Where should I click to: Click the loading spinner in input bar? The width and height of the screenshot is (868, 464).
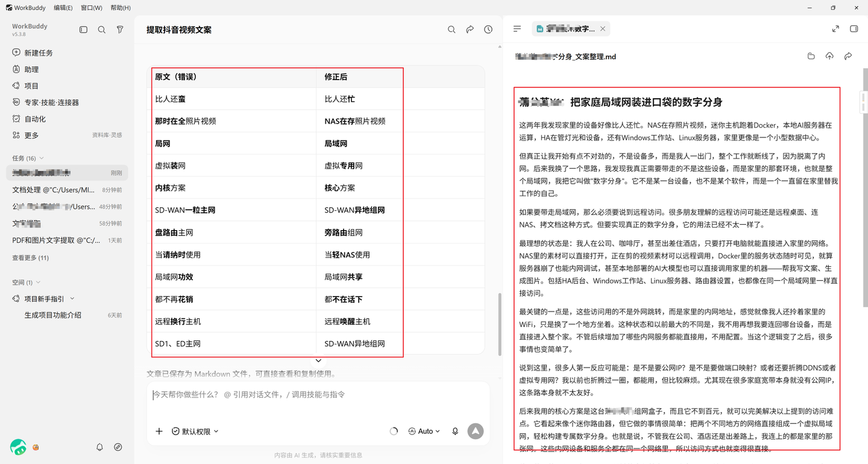click(x=394, y=431)
